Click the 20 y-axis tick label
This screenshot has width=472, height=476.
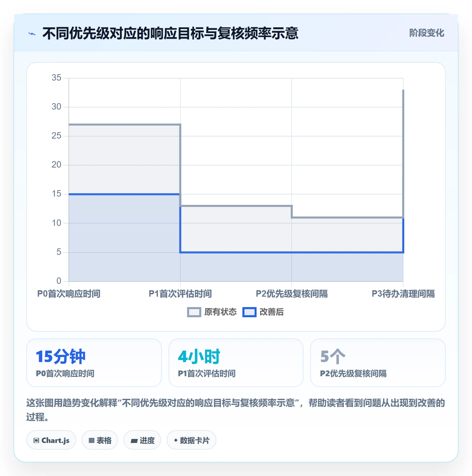[x=56, y=165]
